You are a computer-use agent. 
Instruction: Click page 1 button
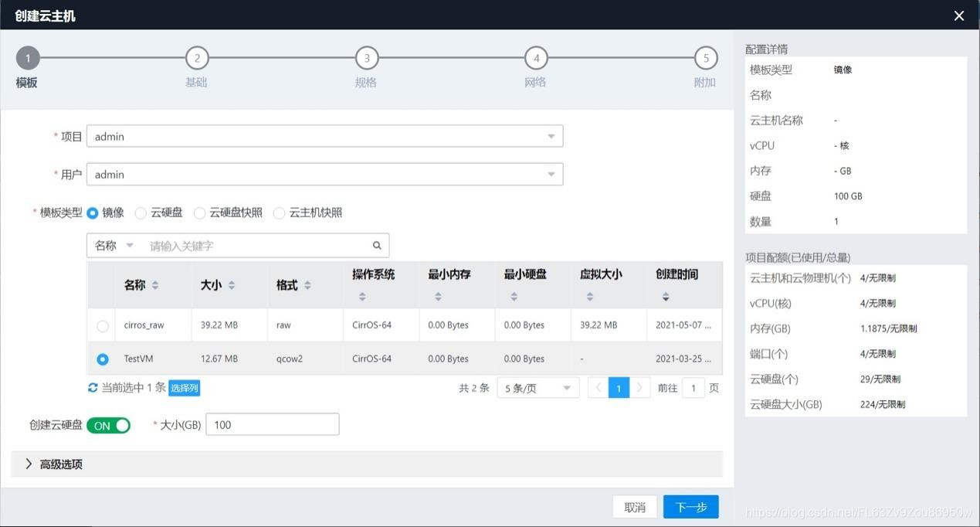tap(619, 388)
